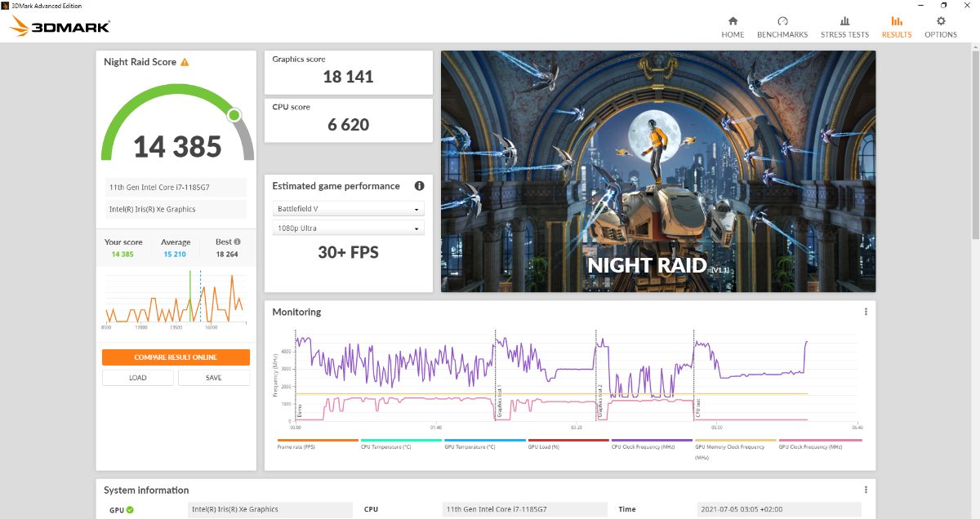
Task: Click warning icon beside Night Raid Score
Action: [185, 62]
